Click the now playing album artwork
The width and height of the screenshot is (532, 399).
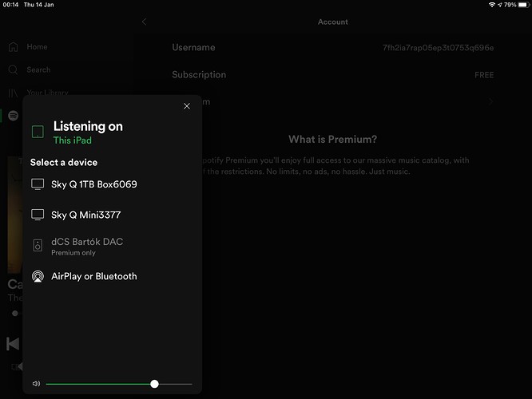pyautogui.click(x=15, y=215)
